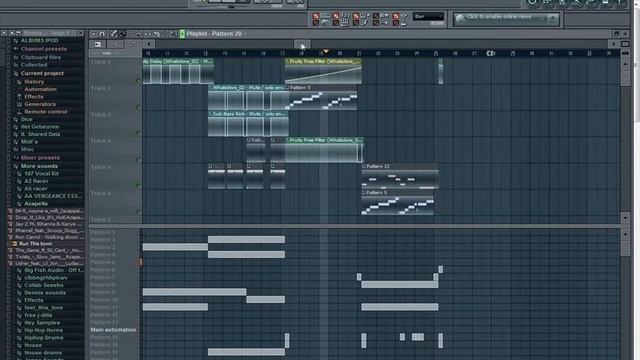Mute Track 5 with its mute switch
This screenshot has width=640, height=360.
click(x=138, y=186)
